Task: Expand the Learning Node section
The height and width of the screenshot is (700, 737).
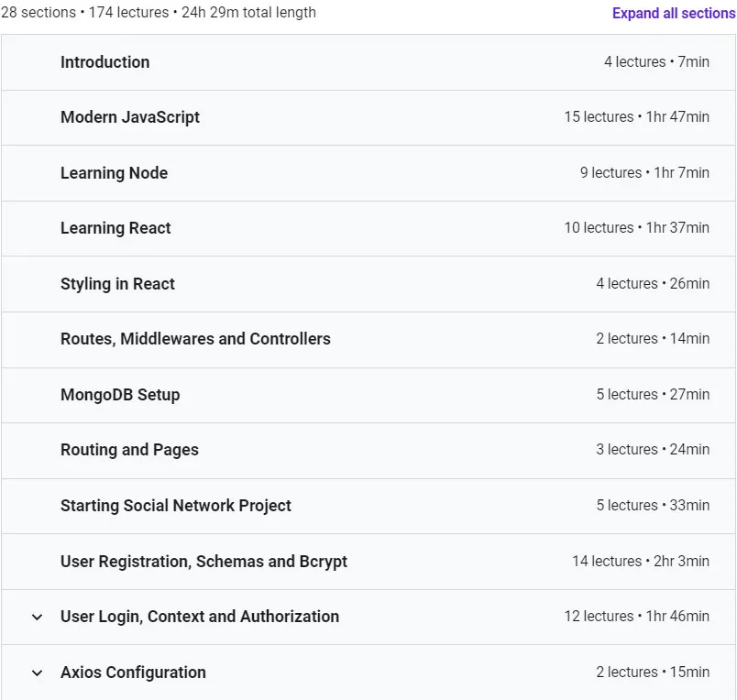Action: [x=368, y=173]
